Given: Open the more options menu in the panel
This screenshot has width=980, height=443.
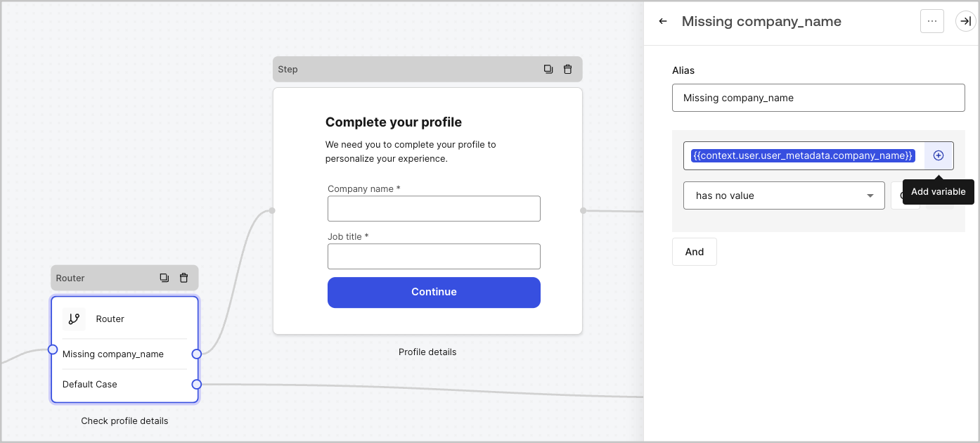Looking at the screenshot, I should click(932, 21).
